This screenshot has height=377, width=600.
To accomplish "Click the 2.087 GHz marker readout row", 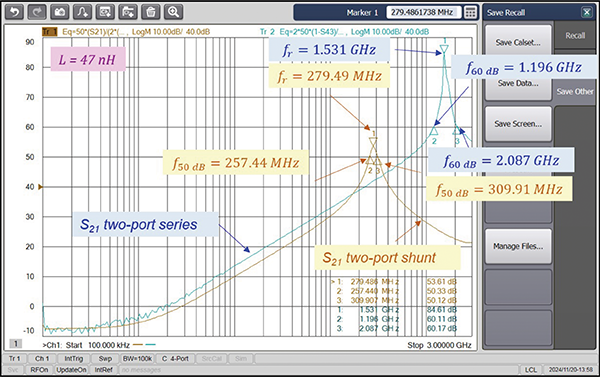I will [397, 328].
